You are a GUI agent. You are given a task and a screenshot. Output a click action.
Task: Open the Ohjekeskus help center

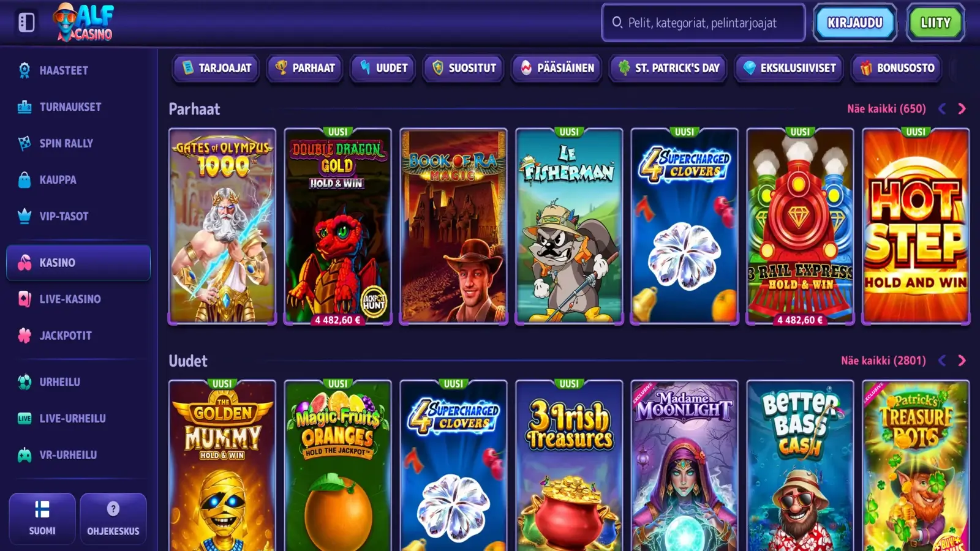tap(113, 519)
